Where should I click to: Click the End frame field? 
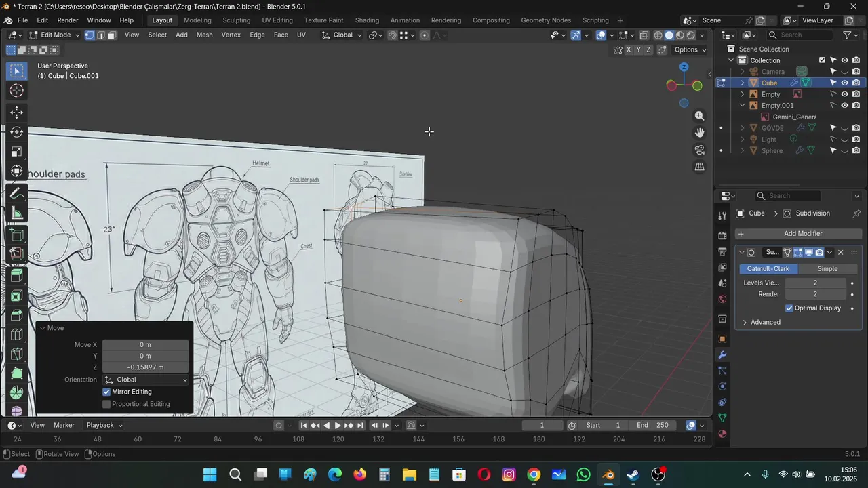(x=654, y=425)
